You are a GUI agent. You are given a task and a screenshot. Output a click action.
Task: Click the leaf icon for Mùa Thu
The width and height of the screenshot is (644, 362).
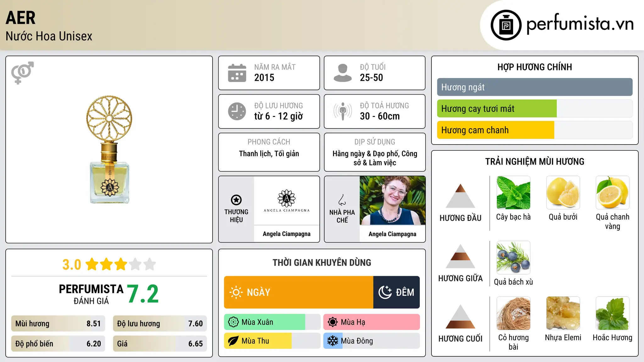pos(233,341)
